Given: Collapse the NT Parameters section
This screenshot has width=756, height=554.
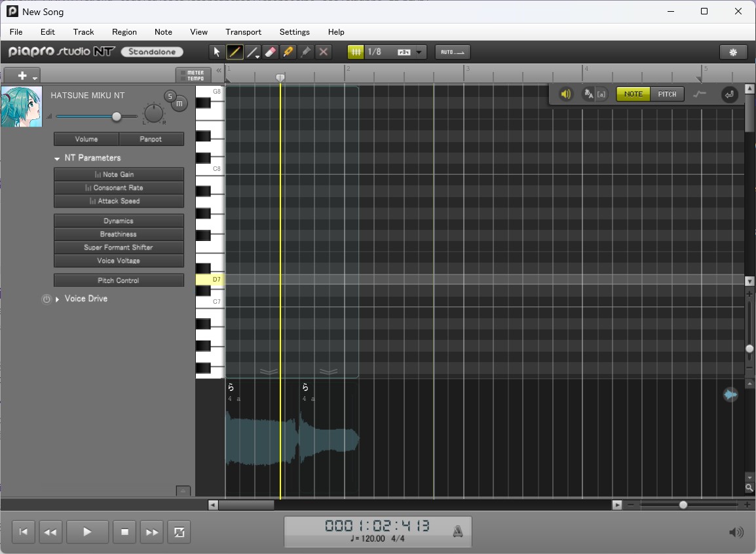Looking at the screenshot, I should click(x=57, y=158).
